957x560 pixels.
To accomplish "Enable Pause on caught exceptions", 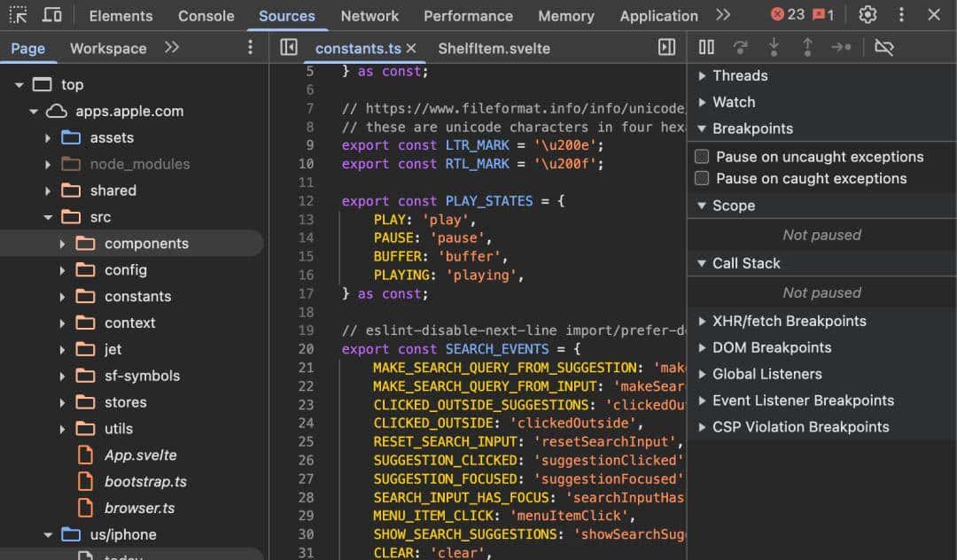I will (x=702, y=178).
